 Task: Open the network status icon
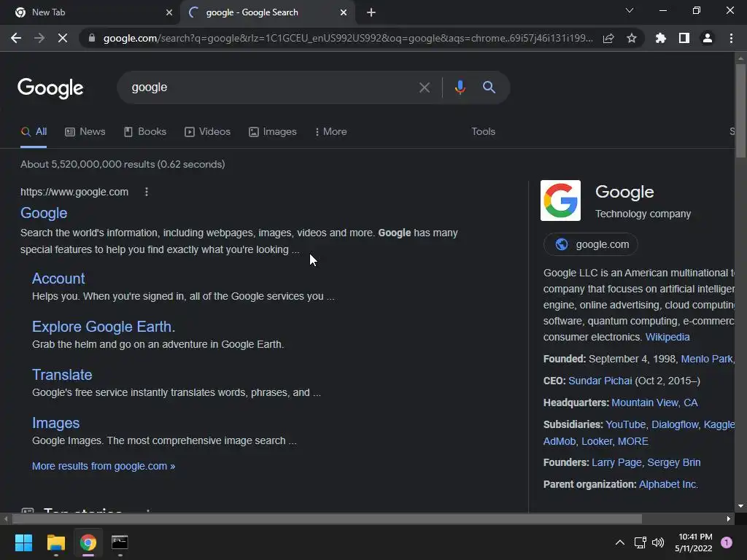pos(640,542)
